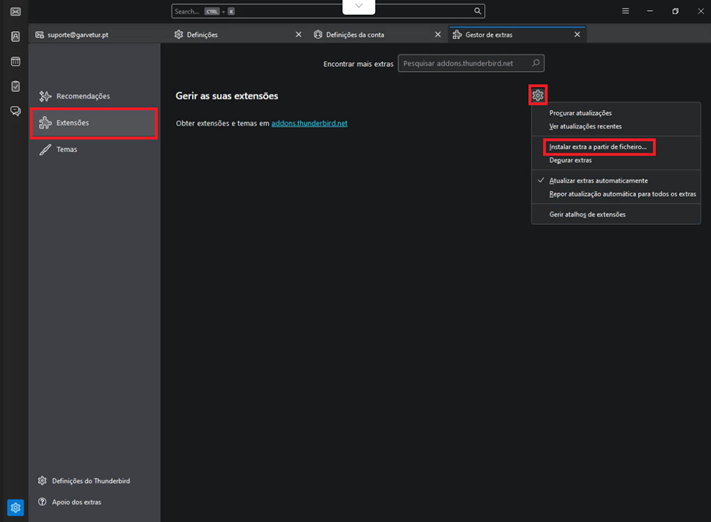Open the Calendar space icon
The width and height of the screenshot is (711, 522).
tap(15, 61)
